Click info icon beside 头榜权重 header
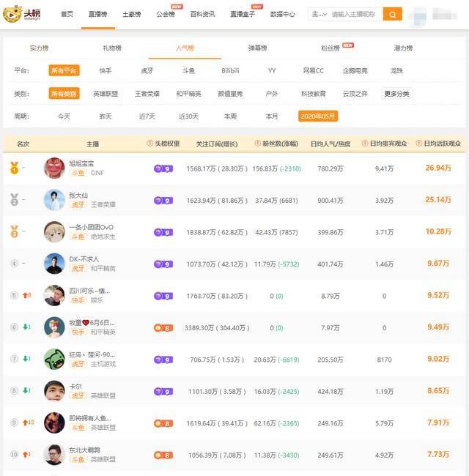 149,144
